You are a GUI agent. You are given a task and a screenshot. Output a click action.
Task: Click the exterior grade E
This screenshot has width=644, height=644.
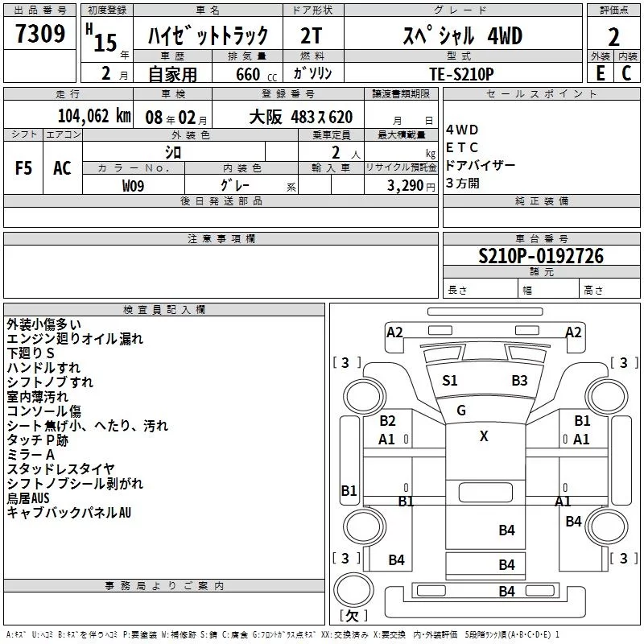pos(601,72)
